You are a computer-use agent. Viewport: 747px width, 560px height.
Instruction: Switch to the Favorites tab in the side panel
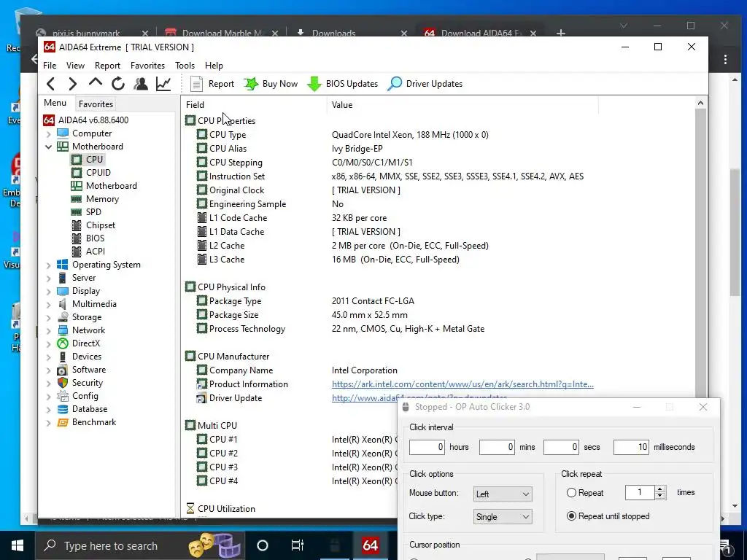click(96, 104)
